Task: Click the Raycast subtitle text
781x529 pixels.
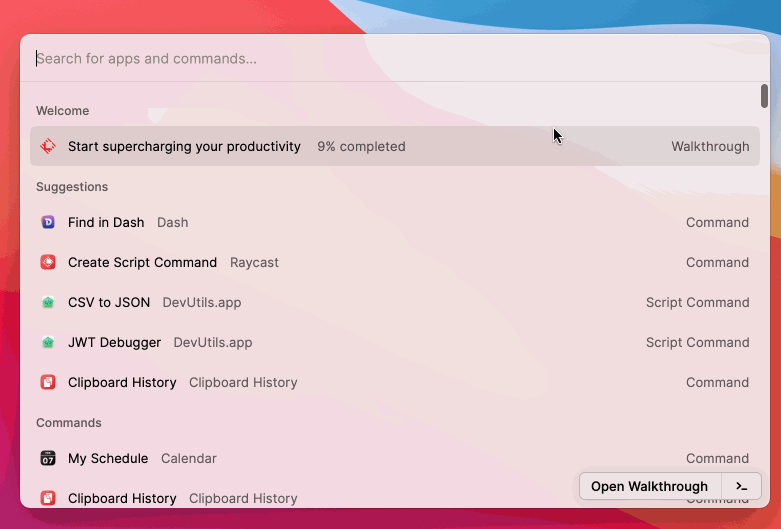Action: [255, 262]
